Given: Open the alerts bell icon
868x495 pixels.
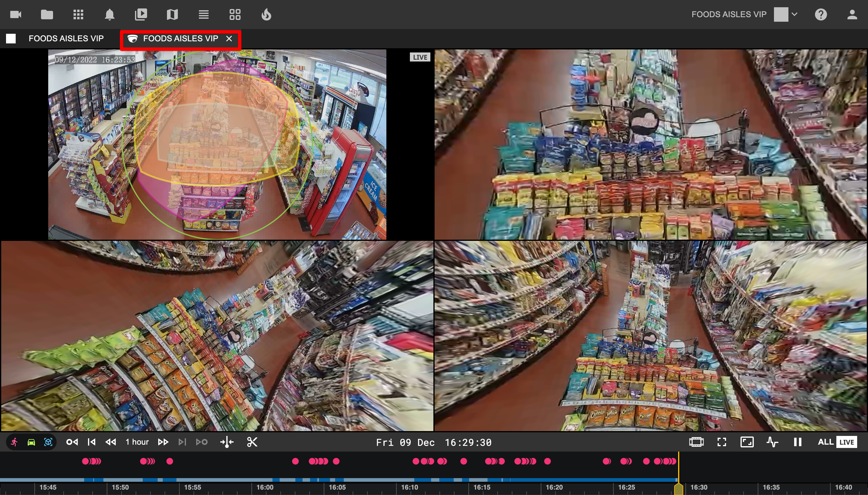Looking at the screenshot, I should coord(109,14).
